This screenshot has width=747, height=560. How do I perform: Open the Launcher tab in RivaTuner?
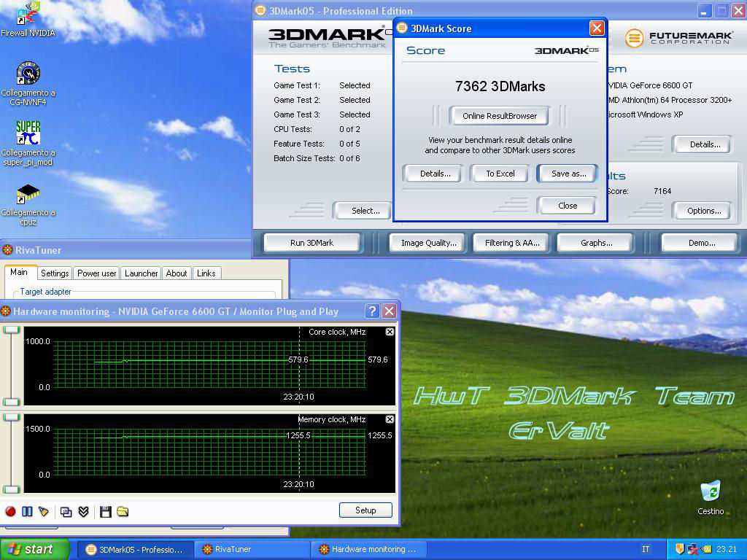click(141, 273)
